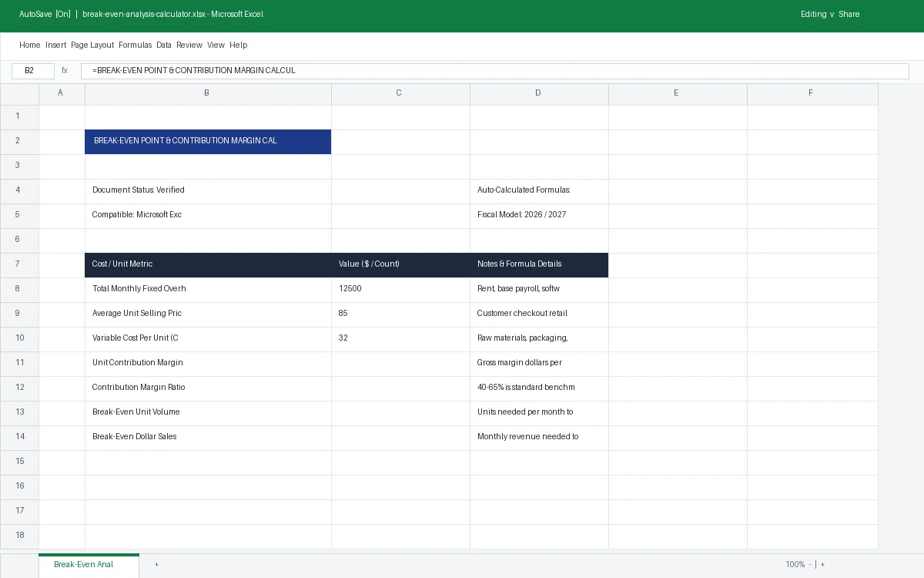The height and width of the screenshot is (578, 924).
Task: Select the Fiscal Model: 2026 / 2027 cell
Action: [x=539, y=215]
